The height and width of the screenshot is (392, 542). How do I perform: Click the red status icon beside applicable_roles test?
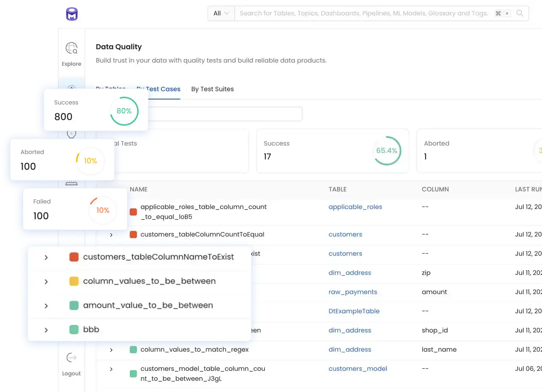click(x=133, y=212)
